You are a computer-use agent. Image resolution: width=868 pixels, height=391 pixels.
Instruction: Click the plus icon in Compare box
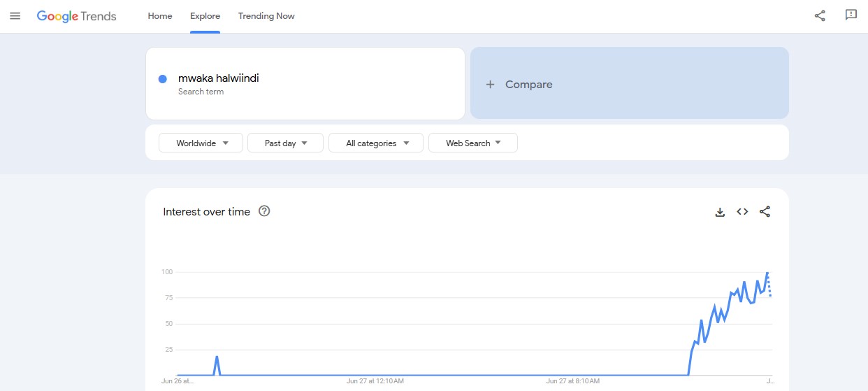pyautogui.click(x=491, y=85)
